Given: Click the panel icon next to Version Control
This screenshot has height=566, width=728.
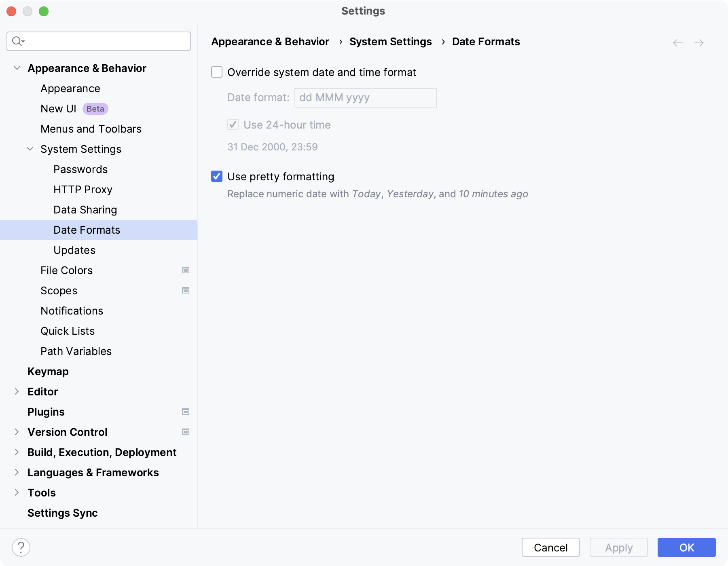Looking at the screenshot, I should (186, 432).
